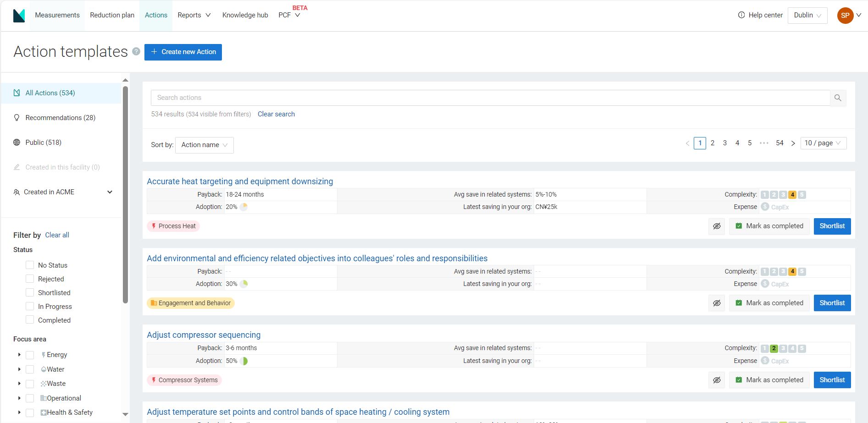Click complexity level 4 for Accurate heat targeting
Image resolution: width=868 pixels, height=423 pixels.
(792, 194)
